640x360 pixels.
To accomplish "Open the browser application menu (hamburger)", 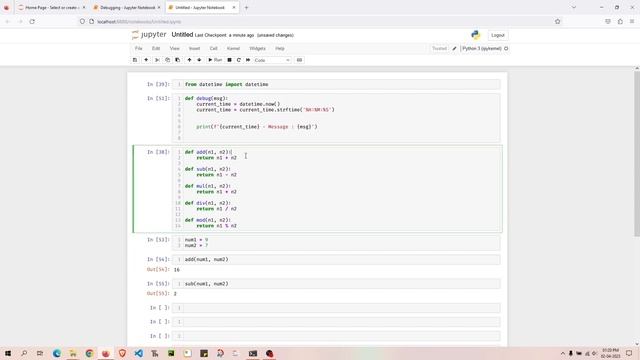I will (632, 21).
